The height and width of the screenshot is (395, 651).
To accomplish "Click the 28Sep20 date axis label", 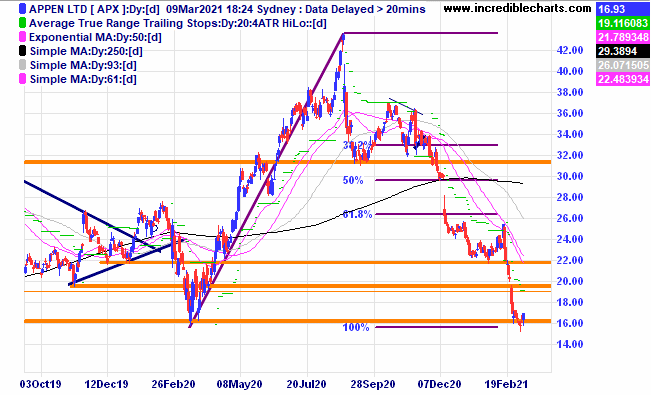I will (373, 384).
